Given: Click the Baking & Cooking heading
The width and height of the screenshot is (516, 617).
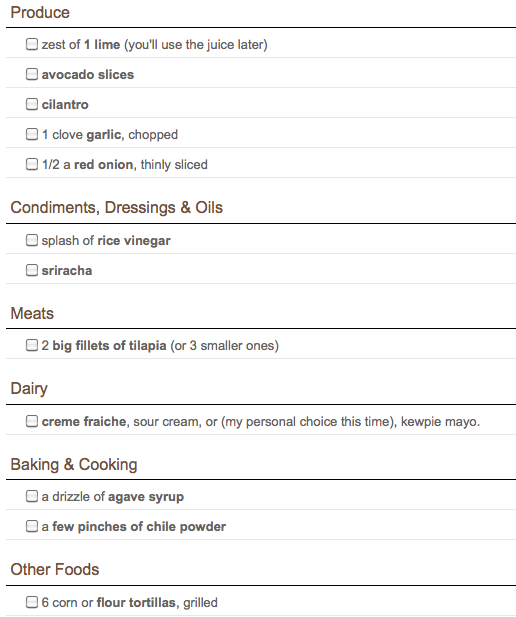Looking at the screenshot, I should coord(74,465).
